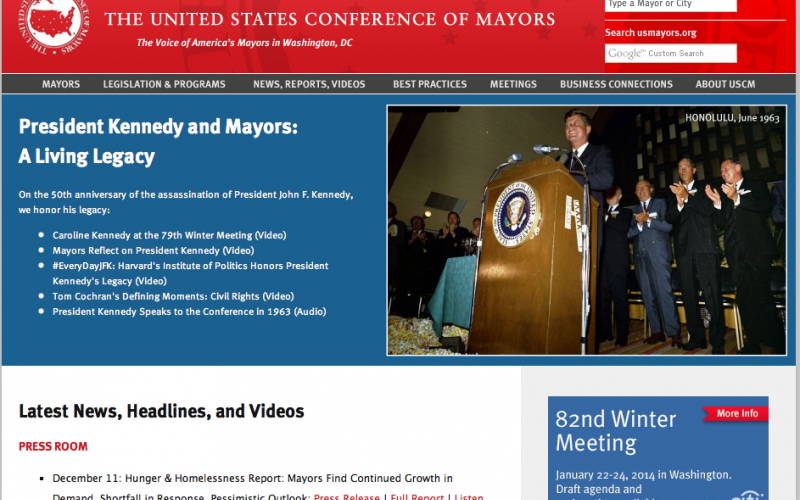Open the BEST PRACTICES menu
Screen dimensions: 800x500
430,84
